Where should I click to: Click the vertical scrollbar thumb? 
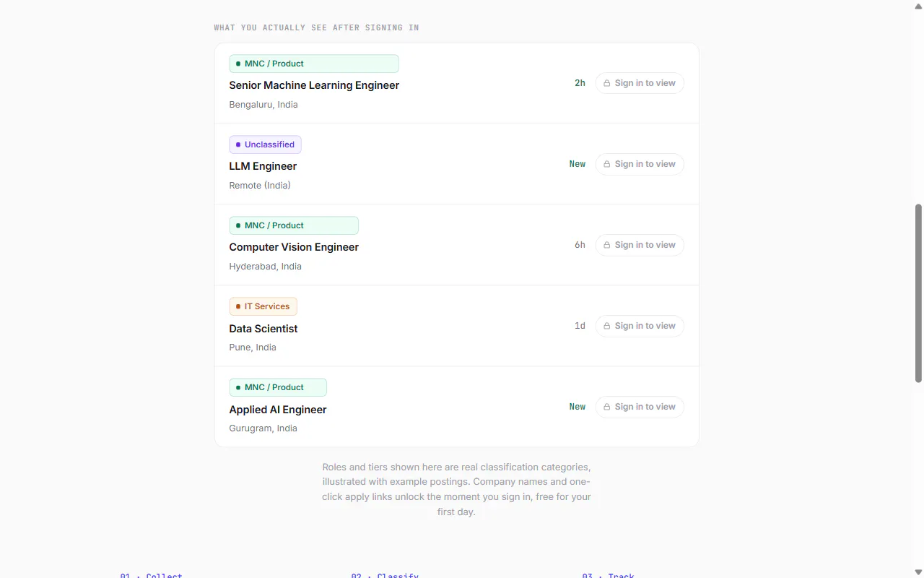pos(918,293)
